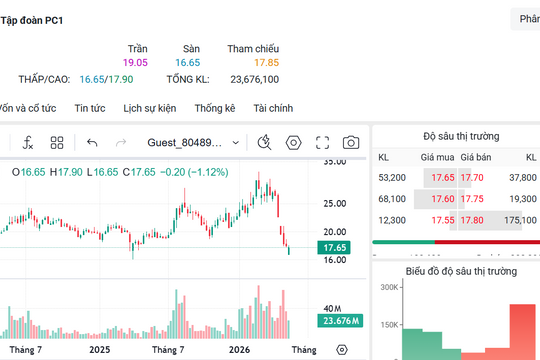Click total volume 23,676,100
The image size is (540, 360).
click(x=255, y=80)
